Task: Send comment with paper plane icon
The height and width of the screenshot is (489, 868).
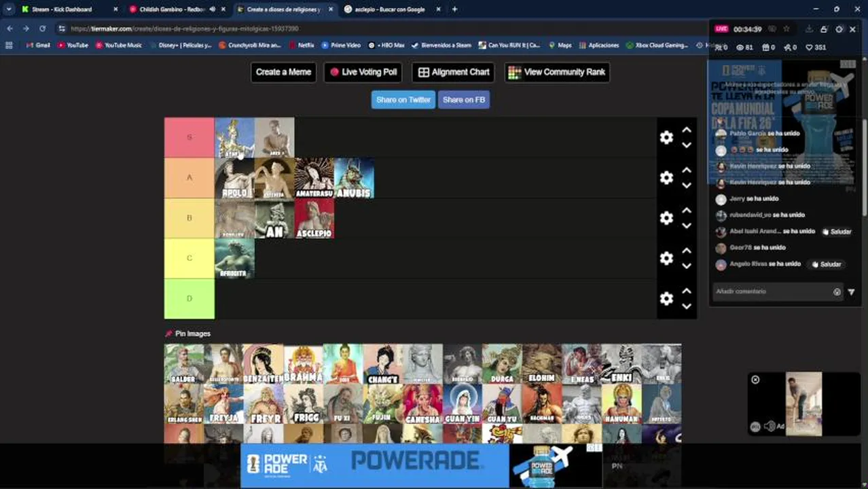Action: coord(851,292)
